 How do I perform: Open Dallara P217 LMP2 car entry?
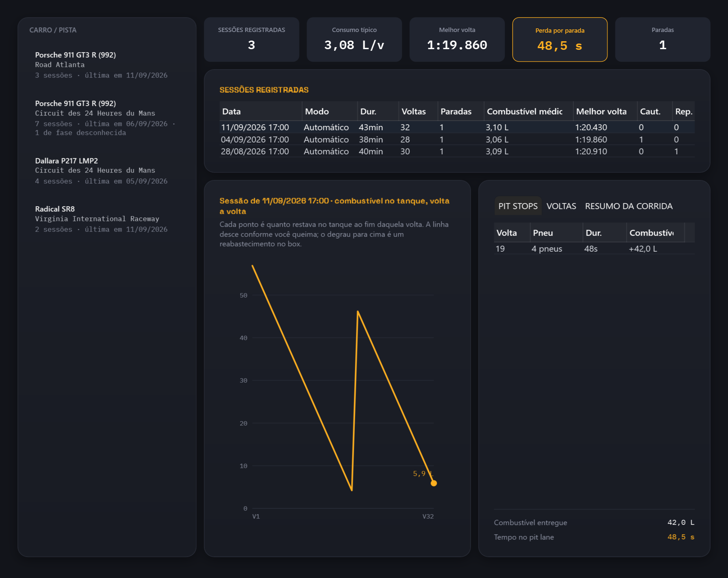coord(107,171)
